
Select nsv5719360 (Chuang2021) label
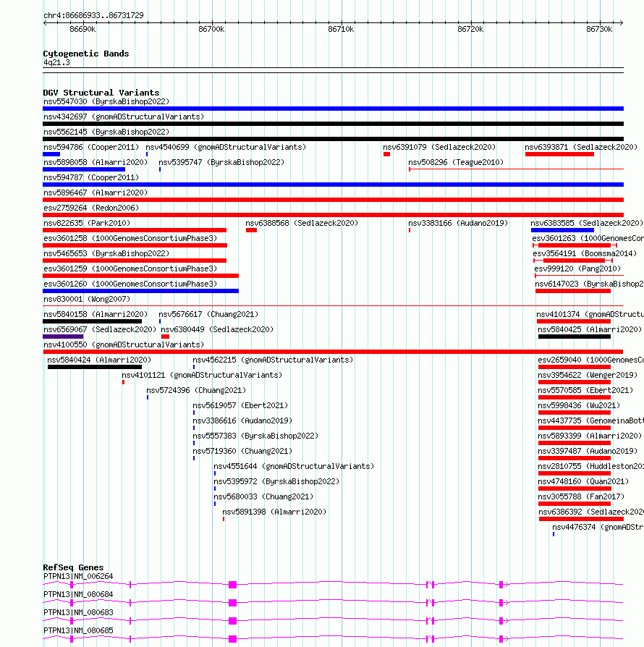[242, 452]
